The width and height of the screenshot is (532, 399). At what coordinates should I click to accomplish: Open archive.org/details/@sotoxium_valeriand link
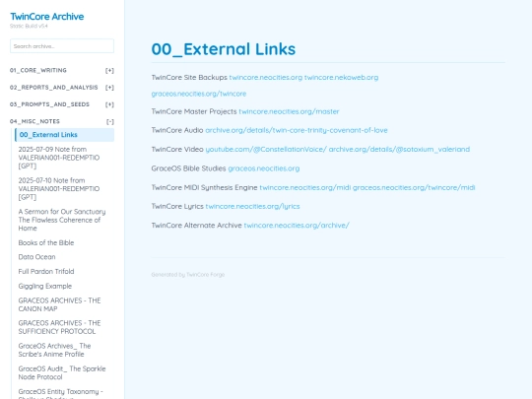[399, 150]
